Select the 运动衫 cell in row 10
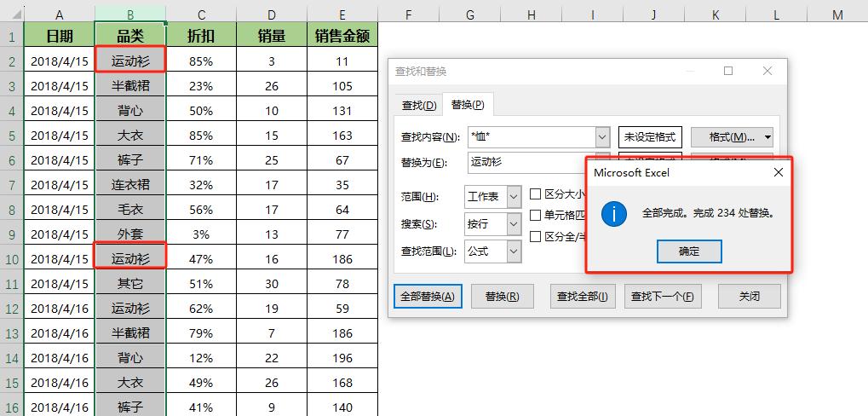The width and height of the screenshot is (868, 416). coord(130,257)
